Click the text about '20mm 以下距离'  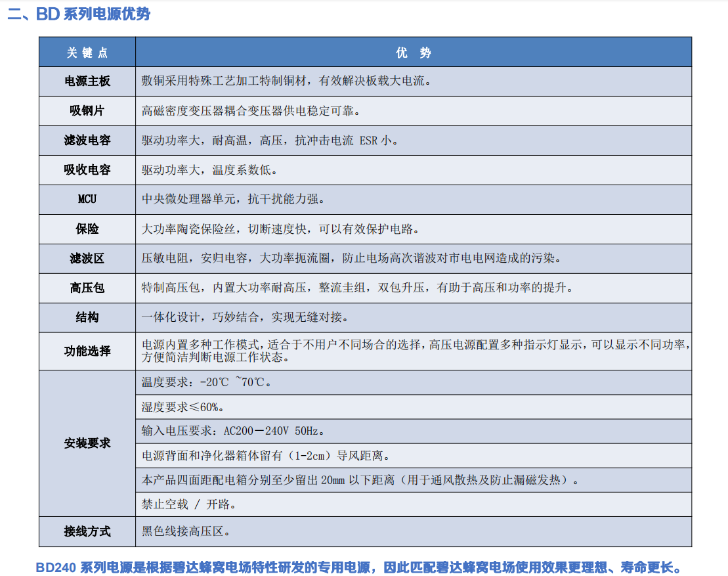click(360, 480)
